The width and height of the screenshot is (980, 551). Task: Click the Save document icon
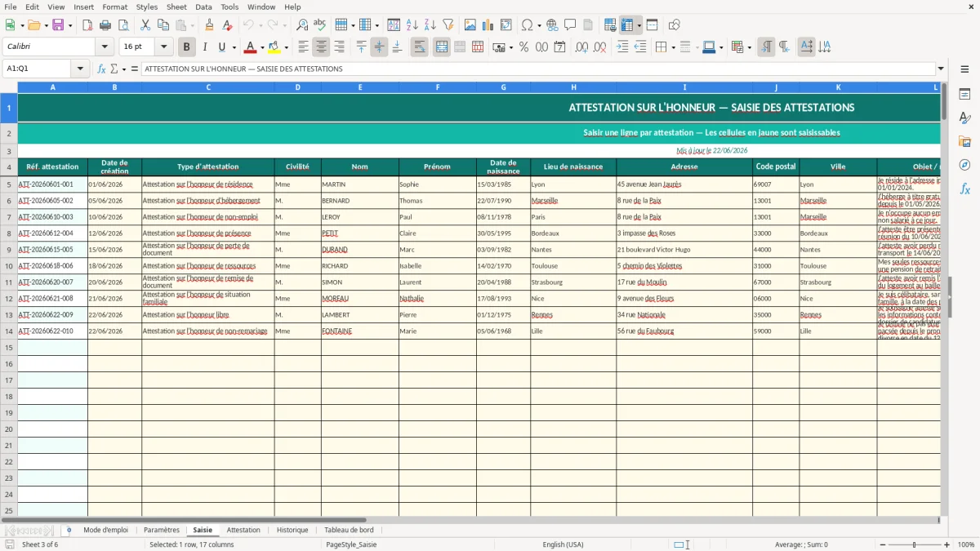(x=58, y=25)
